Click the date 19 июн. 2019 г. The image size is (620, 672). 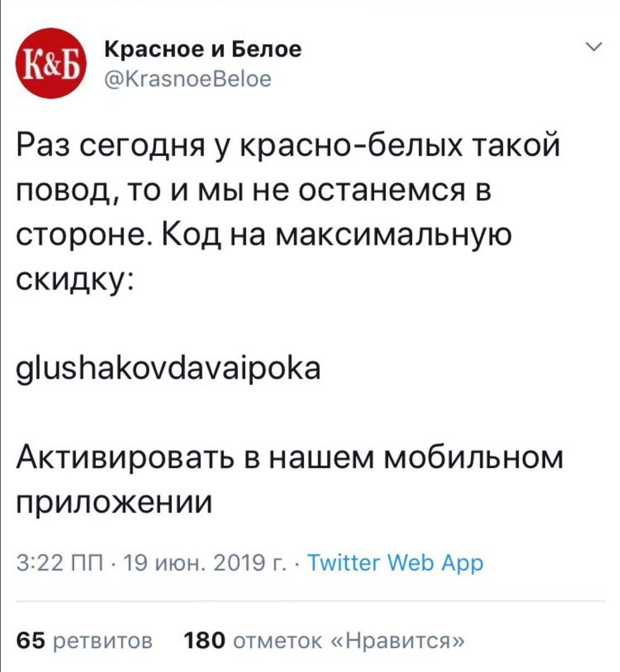coord(204,563)
